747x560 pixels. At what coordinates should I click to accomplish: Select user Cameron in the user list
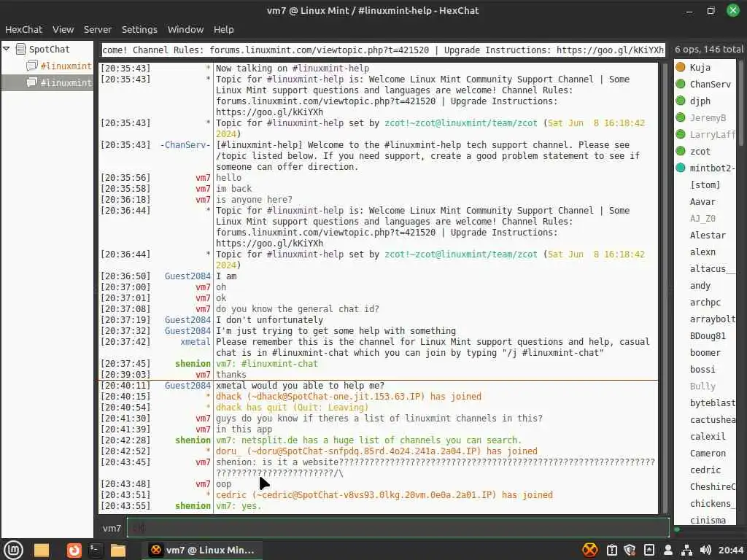click(x=708, y=453)
